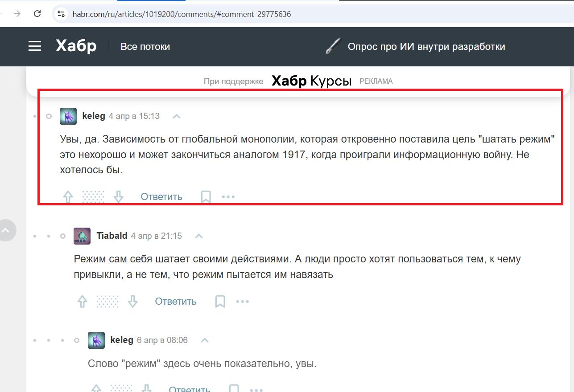This screenshot has height=392, width=574.
Task: Go forward in browser history
Action: (17, 14)
